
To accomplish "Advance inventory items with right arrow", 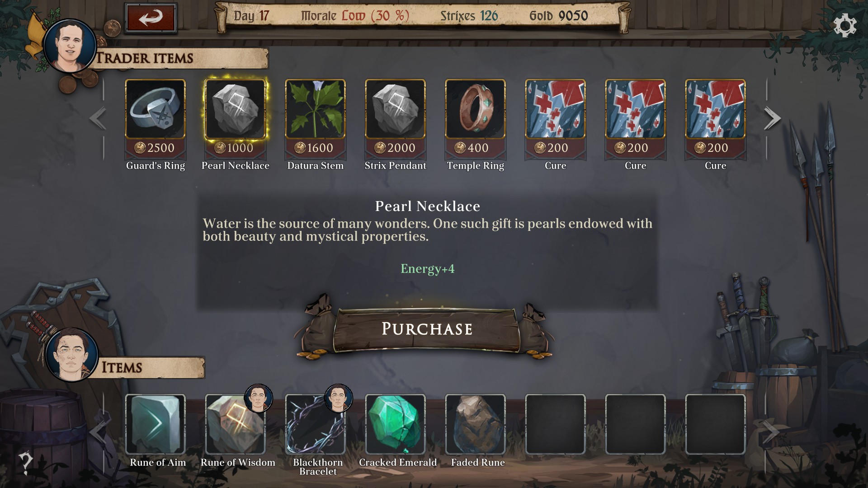I will coord(771,432).
